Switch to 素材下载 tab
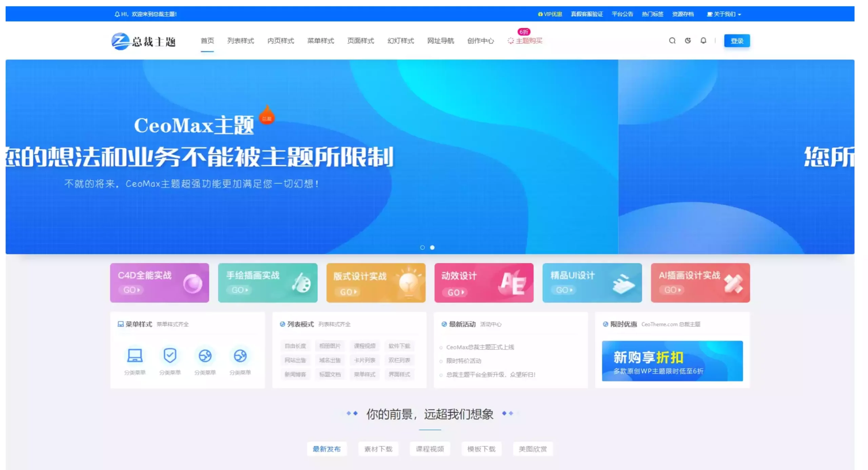The width and height of the screenshot is (868, 470). click(378, 449)
